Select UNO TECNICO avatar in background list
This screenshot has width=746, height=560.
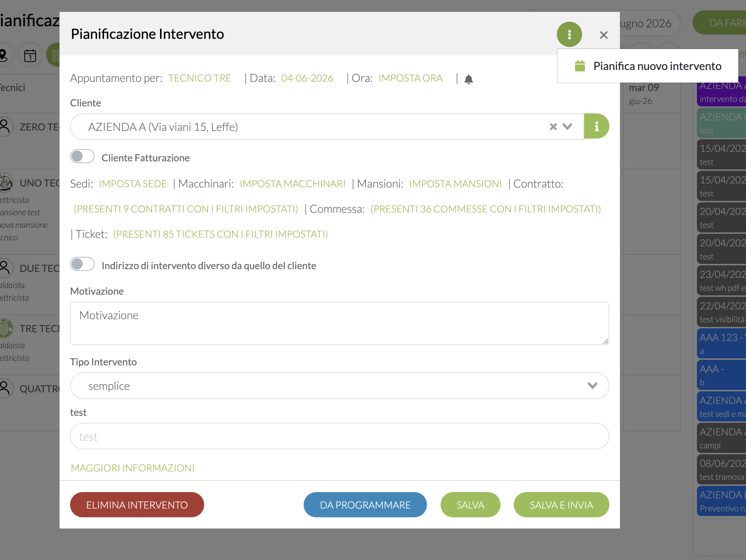pyautogui.click(x=5, y=182)
